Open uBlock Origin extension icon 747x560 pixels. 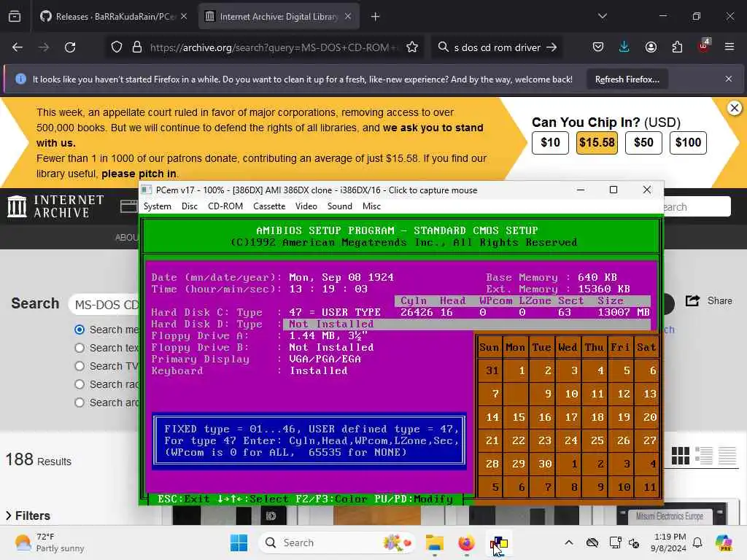pos(703,46)
